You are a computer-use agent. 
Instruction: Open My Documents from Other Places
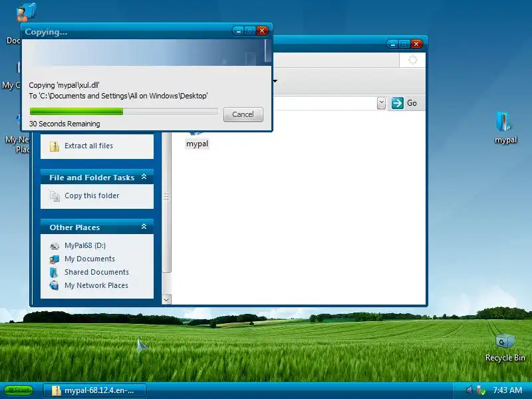(x=90, y=259)
